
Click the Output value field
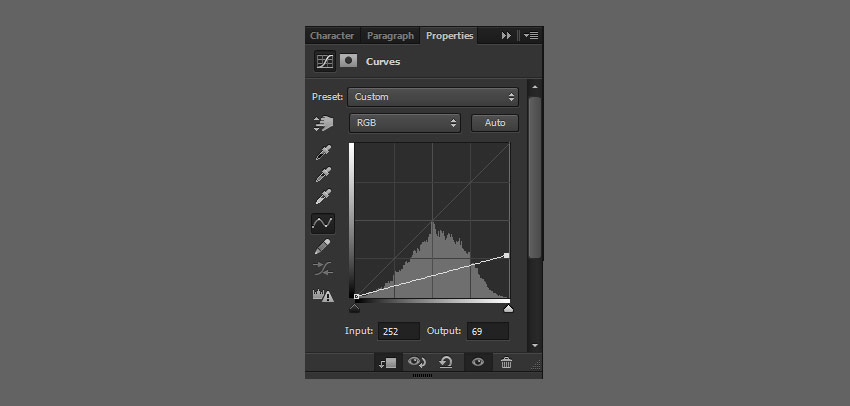488,331
